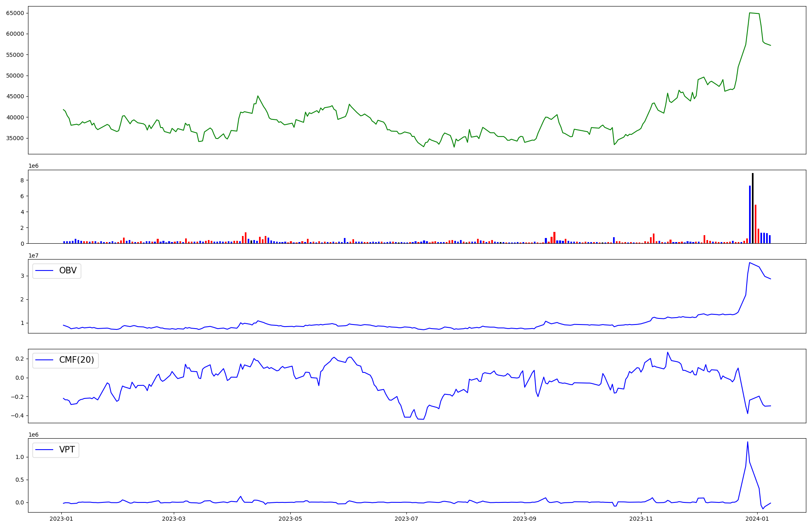This screenshot has width=812, height=528.
Task: Select the 2023-11 x-axis date label
Action: coord(641,519)
